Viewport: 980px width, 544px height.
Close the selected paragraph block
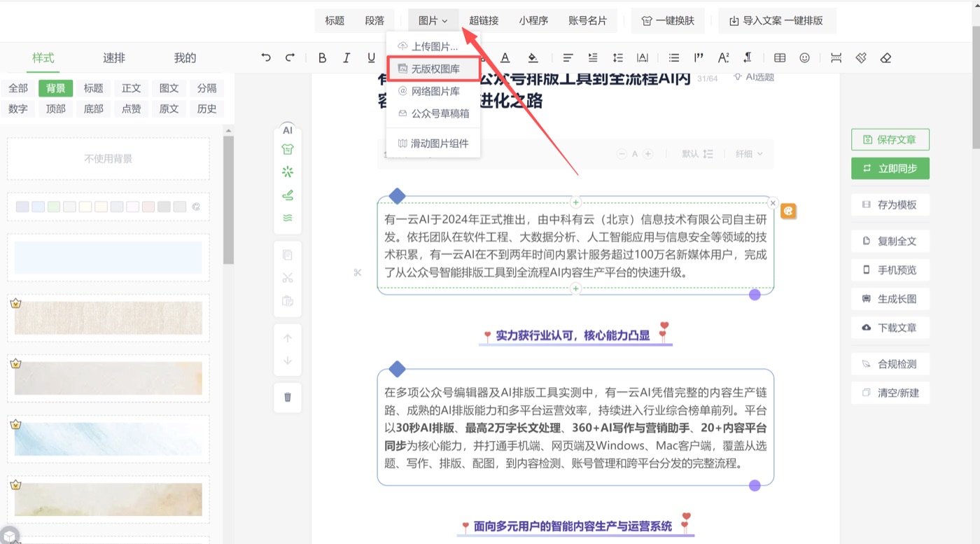tap(773, 203)
